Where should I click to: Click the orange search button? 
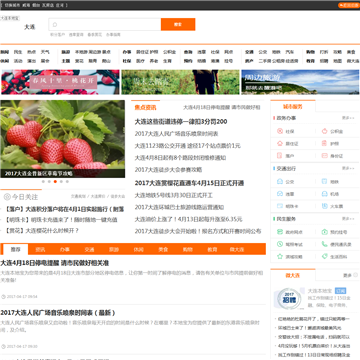[x=178, y=24]
